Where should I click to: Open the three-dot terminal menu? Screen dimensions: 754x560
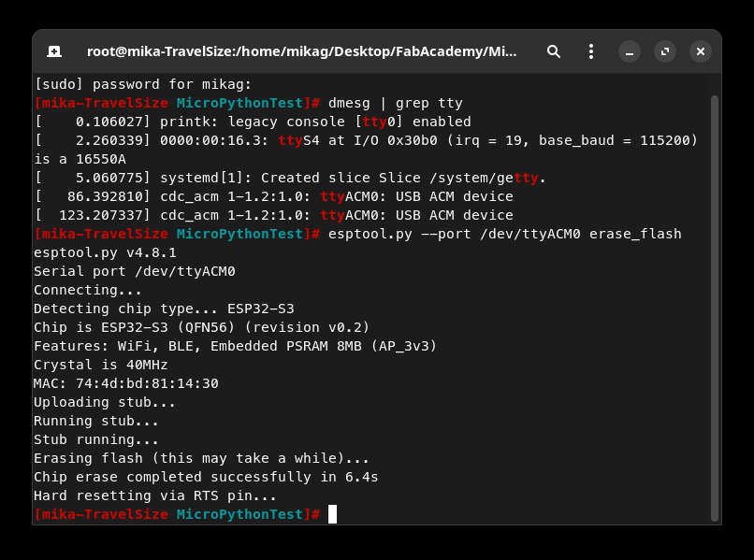tap(591, 51)
